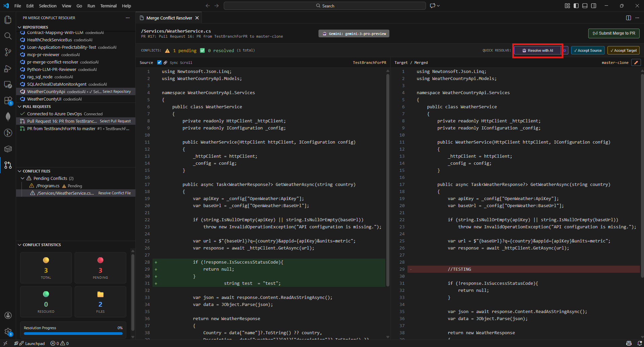Screen dimensions: 644x347
Task: Click split editor right icon
Action: tap(629, 18)
